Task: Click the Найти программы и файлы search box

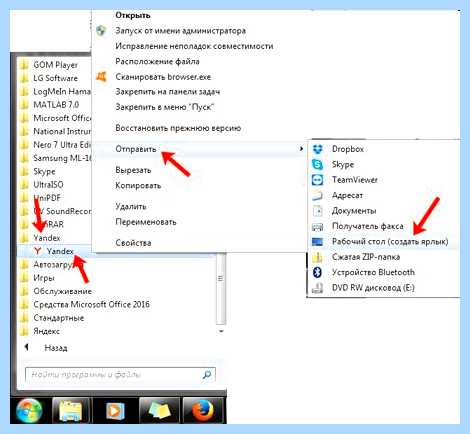Action: (x=120, y=375)
